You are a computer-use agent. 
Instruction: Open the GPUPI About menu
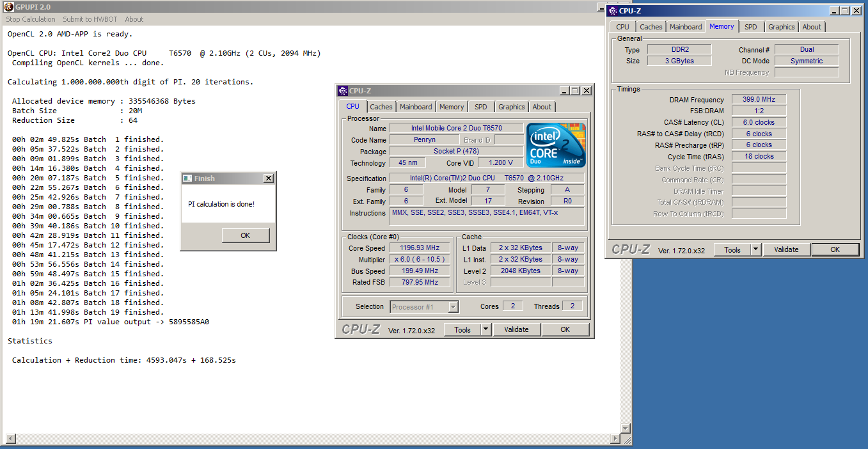[134, 19]
